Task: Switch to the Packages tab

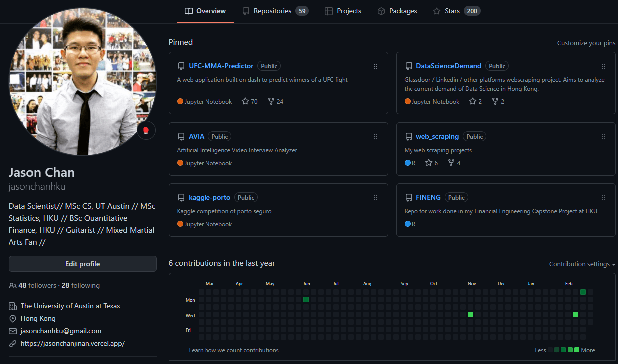Action: pyautogui.click(x=397, y=11)
